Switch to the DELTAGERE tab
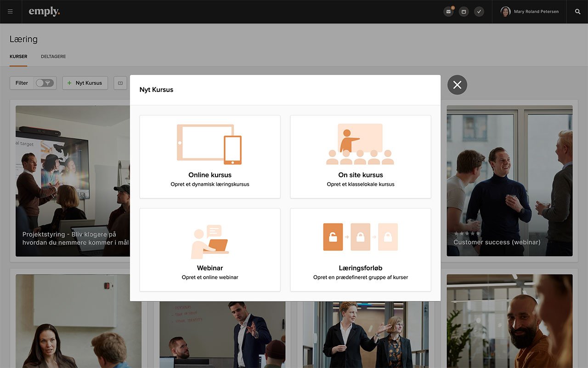 point(53,57)
